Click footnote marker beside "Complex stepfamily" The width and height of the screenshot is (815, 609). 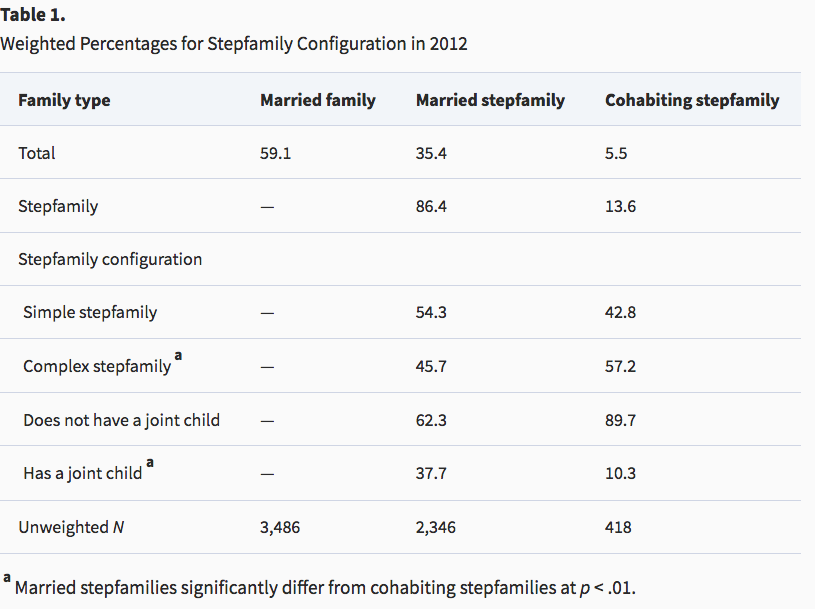pyautogui.click(x=178, y=356)
